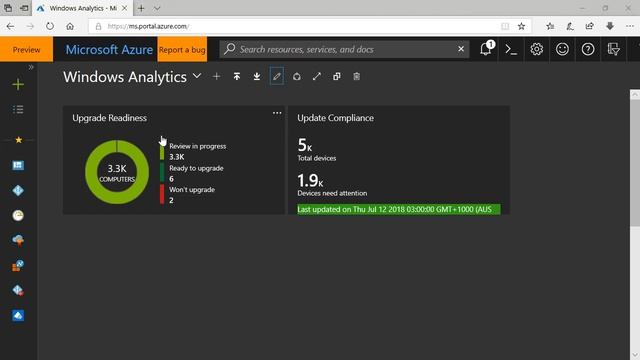Open the reading view icon
The height and width of the screenshot is (360, 640).
click(x=505, y=26)
